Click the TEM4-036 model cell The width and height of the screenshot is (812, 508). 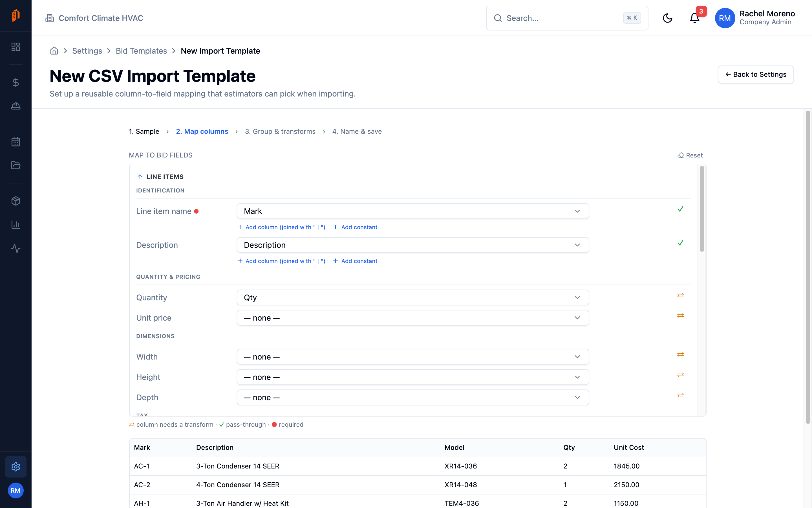coord(462,503)
